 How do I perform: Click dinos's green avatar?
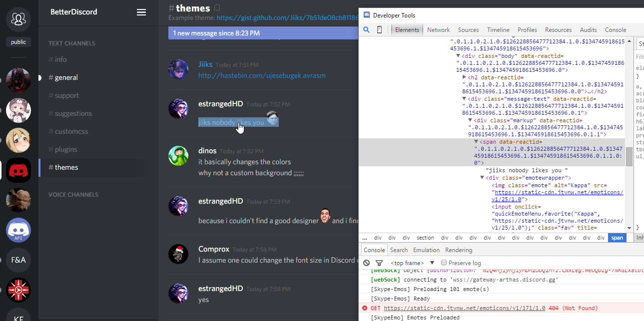coord(178,156)
